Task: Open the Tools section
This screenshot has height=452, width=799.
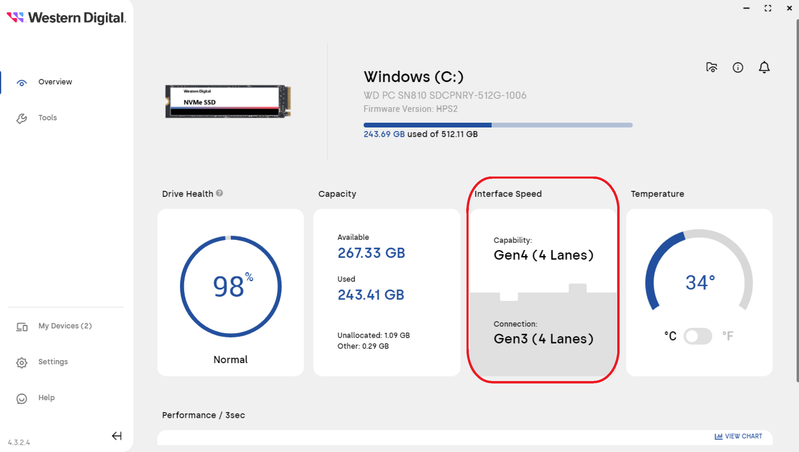Action: coord(47,118)
